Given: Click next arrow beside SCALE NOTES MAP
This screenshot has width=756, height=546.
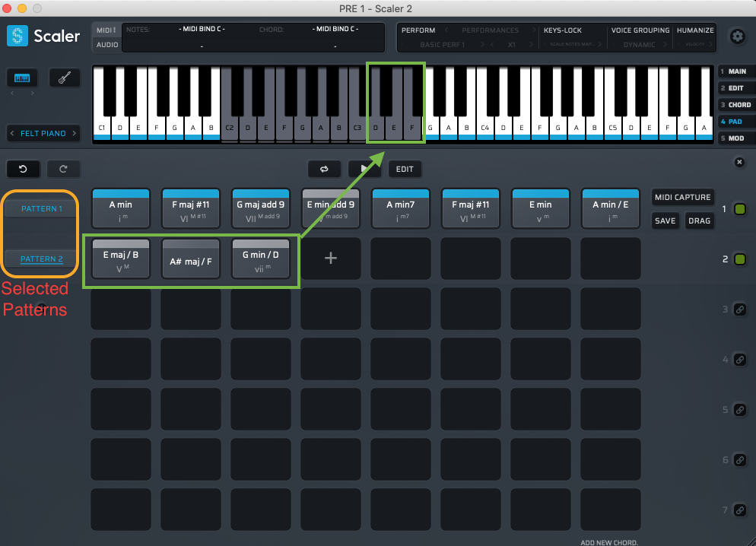Looking at the screenshot, I should click(x=600, y=45).
